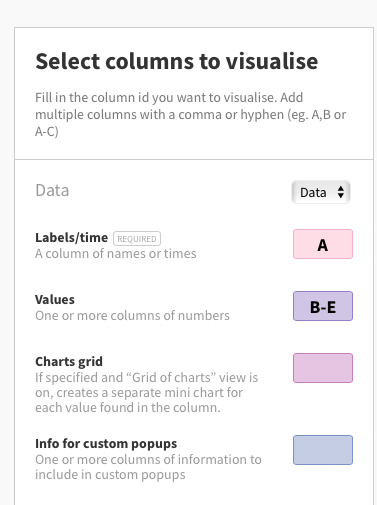Click the Info for custom popups label
The width and height of the screenshot is (377, 505).
(106, 444)
